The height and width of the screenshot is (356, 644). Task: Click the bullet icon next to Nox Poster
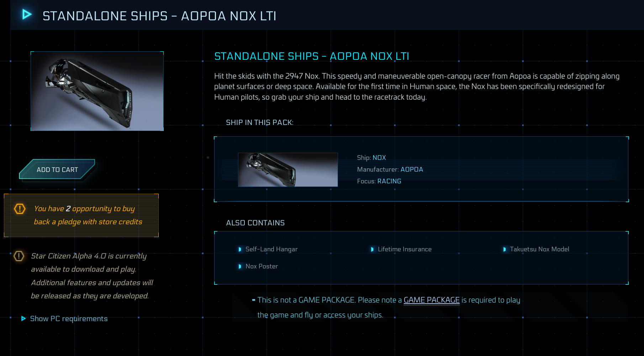[240, 266]
